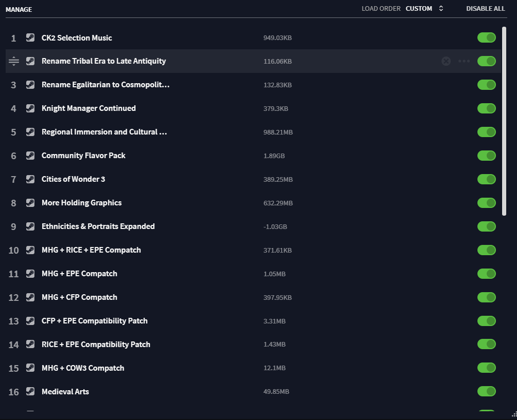Click Steam icon beside MHG + RICE + EPE Compatch
The height and width of the screenshot is (420, 517).
[30, 250]
